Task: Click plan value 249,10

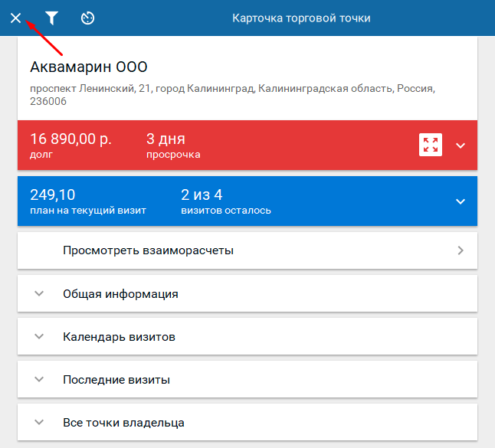Action: pos(53,195)
